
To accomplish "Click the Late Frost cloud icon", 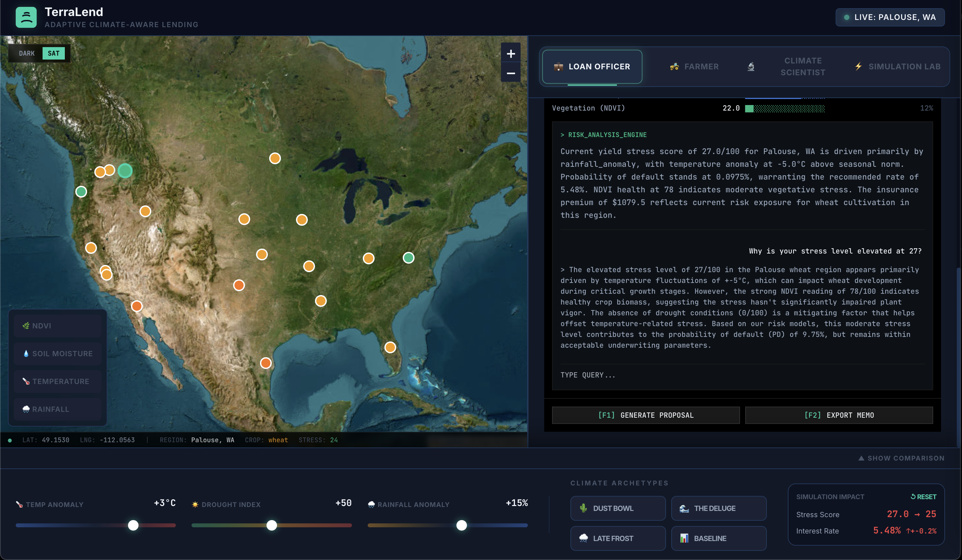I will [583, 538].
